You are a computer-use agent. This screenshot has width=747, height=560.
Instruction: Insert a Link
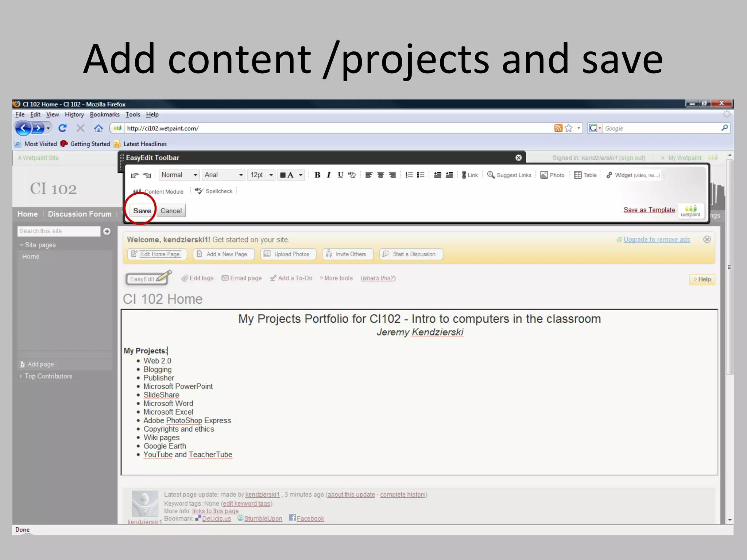pyautogui.click(x=470, y=175)
